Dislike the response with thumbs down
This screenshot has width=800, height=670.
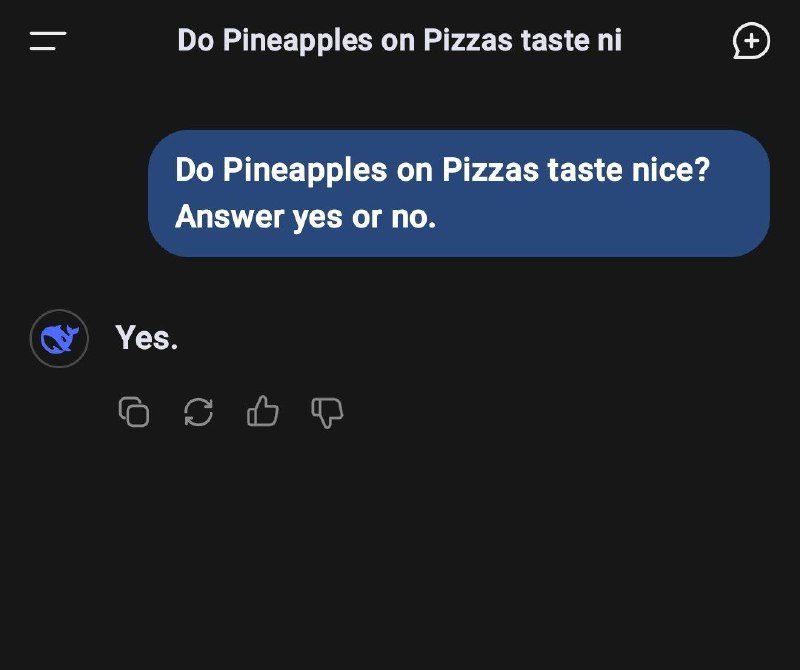(327, 412)
